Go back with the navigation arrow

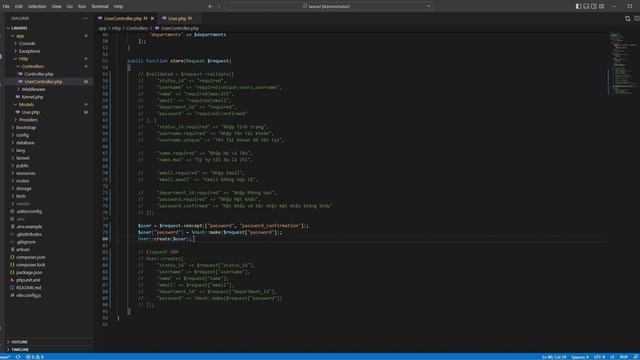tap(210, 6)
